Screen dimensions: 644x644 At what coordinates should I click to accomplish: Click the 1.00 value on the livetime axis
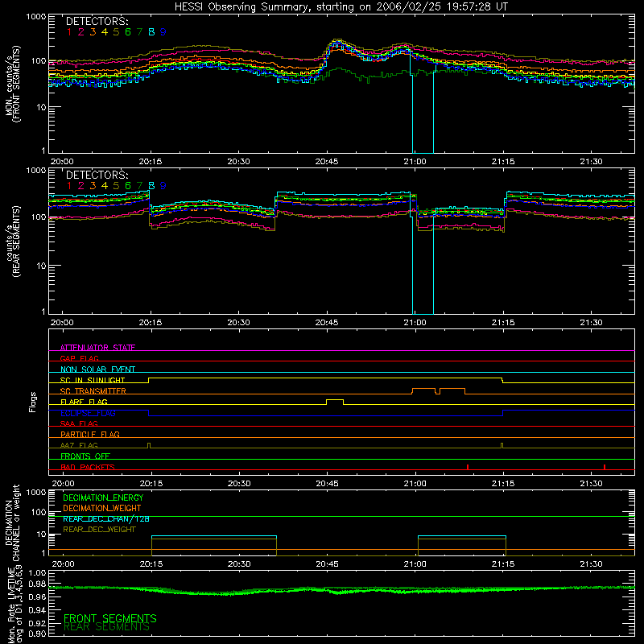click(x=36, y=573)
